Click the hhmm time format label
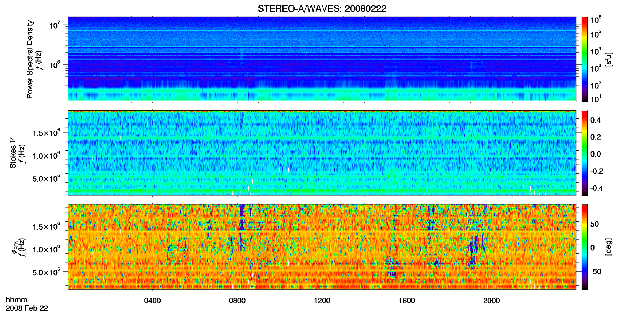The image size is (644, 332). (x=17, y=300)
